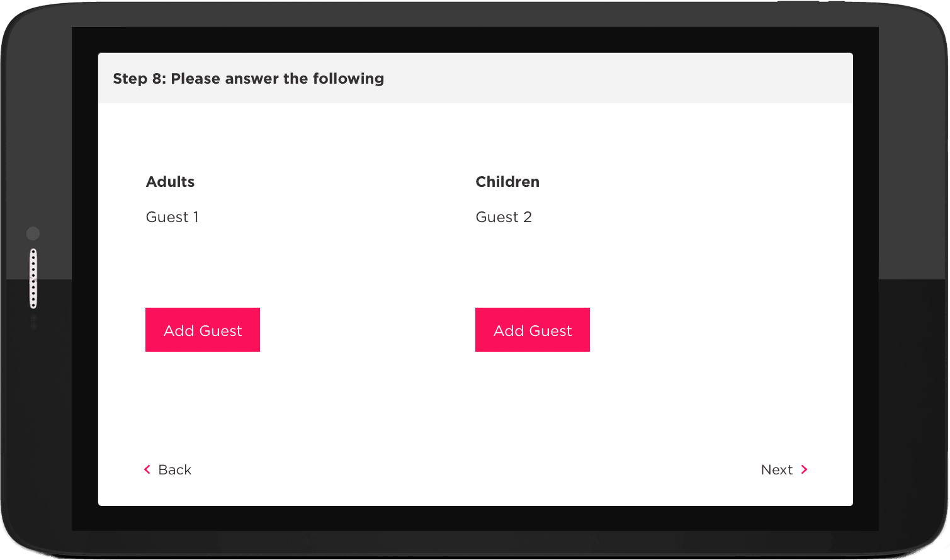Click the number 2 after Guest under Children

pos(528,217)
